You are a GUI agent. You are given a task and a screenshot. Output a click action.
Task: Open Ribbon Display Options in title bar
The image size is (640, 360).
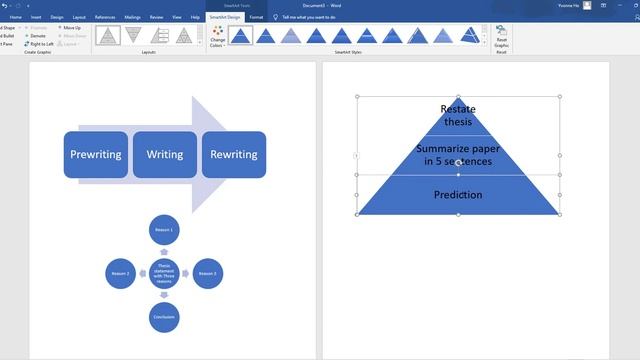coord(603,5)
